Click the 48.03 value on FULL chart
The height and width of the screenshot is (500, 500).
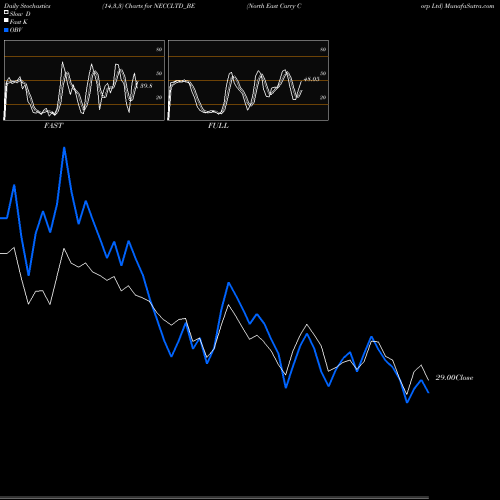point(312,79)
